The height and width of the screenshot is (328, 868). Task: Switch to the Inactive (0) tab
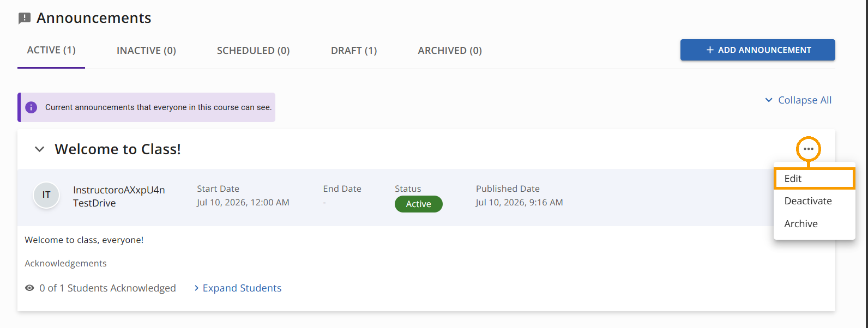146,51
